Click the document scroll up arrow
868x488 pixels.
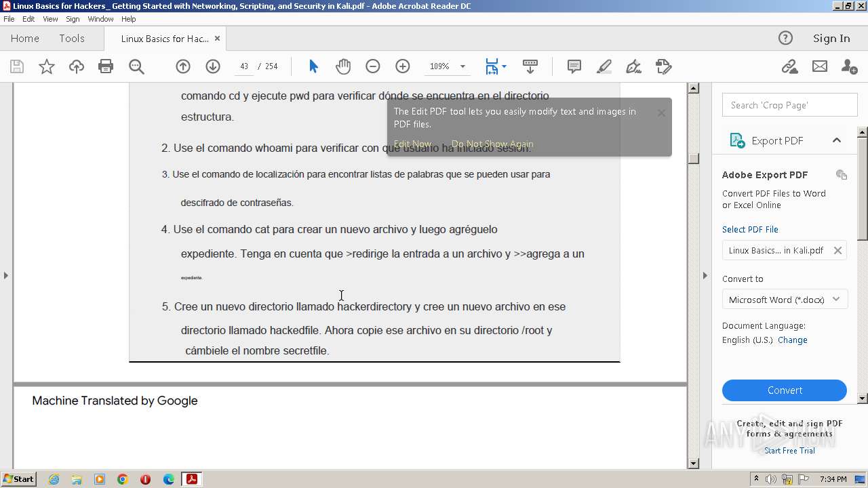click(x=693, y=88)
